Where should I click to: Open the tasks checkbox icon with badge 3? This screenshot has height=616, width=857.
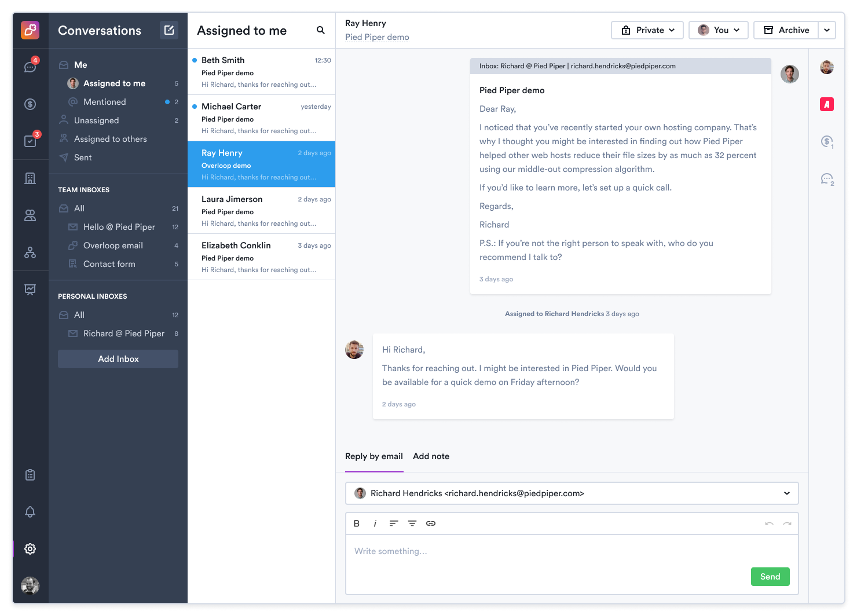(x=30, y=141)
